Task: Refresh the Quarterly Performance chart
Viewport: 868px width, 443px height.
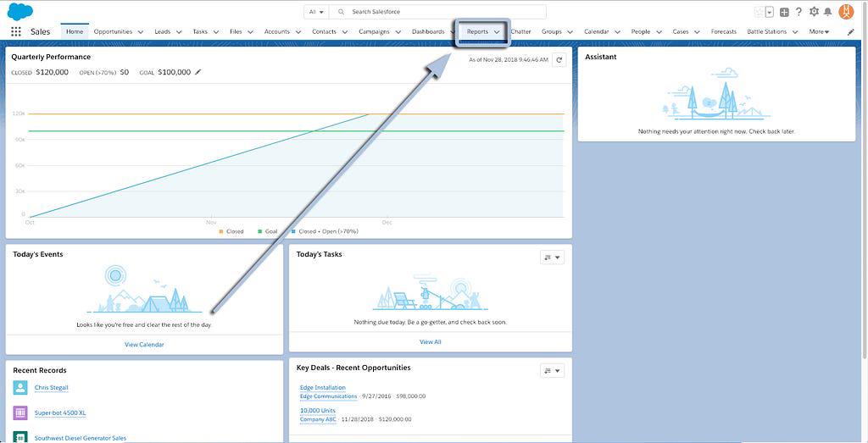Action: [x=559, y=60]
